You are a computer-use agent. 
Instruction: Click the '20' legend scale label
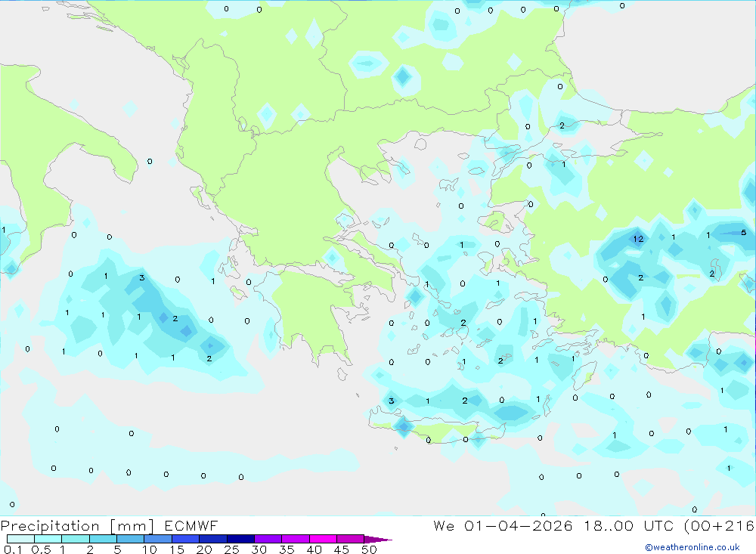[x=204, y=549]
